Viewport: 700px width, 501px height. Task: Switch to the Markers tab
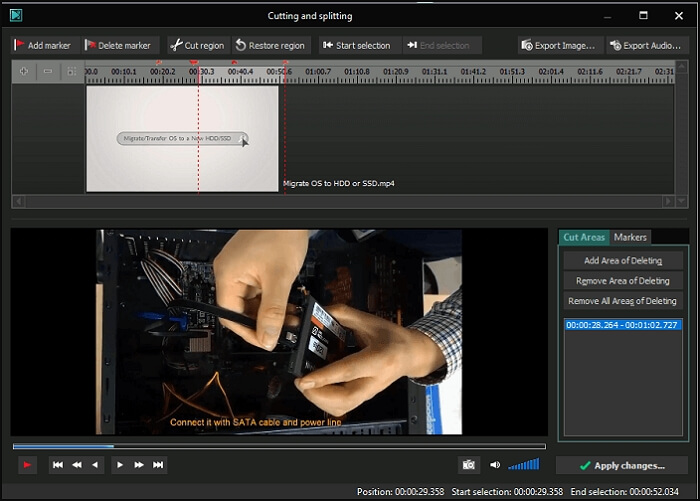coord(630,237)
